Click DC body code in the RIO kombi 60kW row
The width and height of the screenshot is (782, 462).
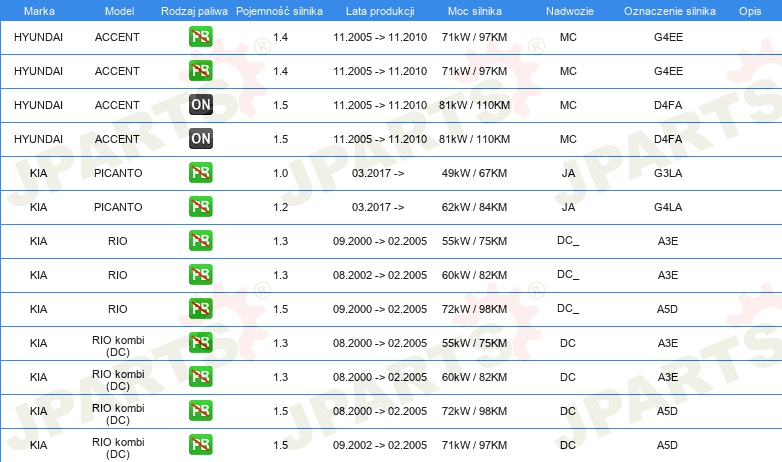coord(568,377)
